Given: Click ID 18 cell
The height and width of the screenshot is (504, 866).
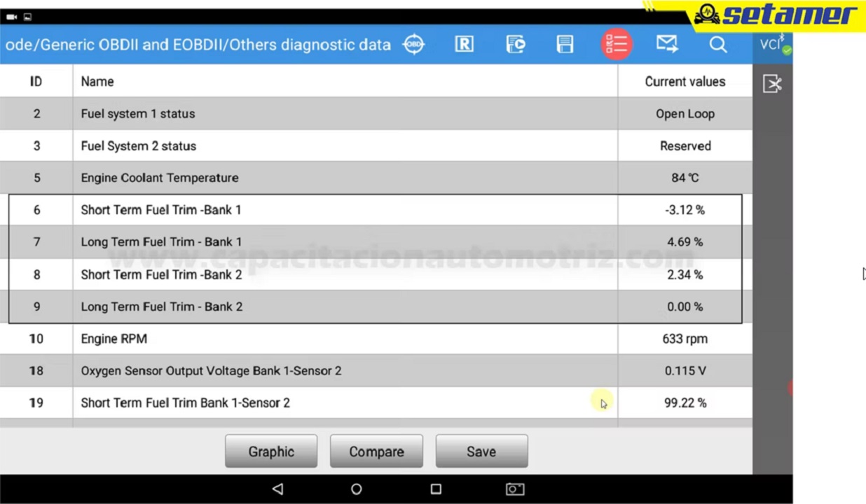Looking at the screenshot, I should [36, 371].
